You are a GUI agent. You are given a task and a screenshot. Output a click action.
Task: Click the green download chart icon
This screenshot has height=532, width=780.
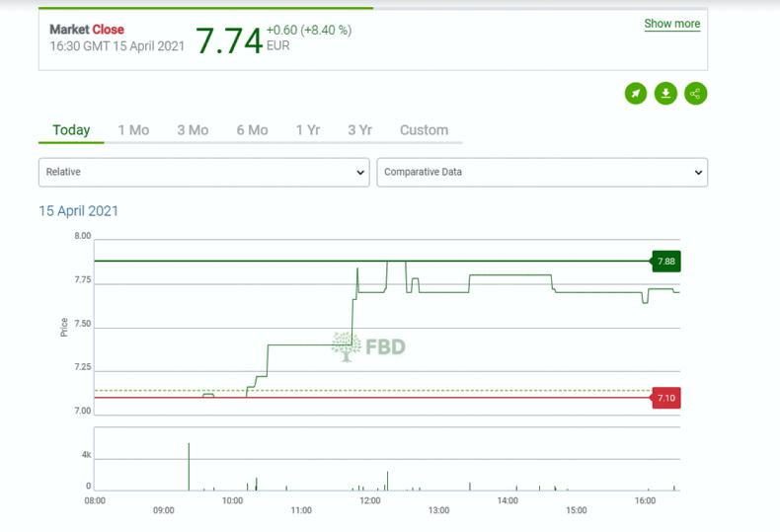(x=665, y=94)
